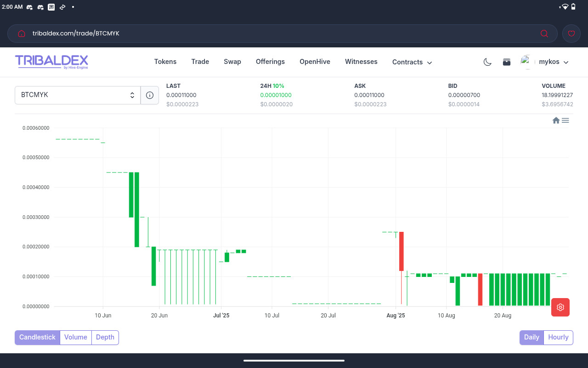Select the Daily chart interval
Image resolution: width=588 pixels, height=368 pixels.
pyautogui.click(x=531, y=337)
